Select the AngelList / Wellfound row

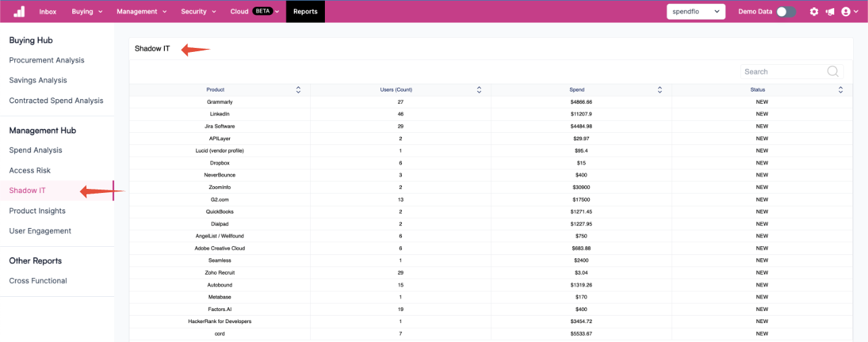491,236
